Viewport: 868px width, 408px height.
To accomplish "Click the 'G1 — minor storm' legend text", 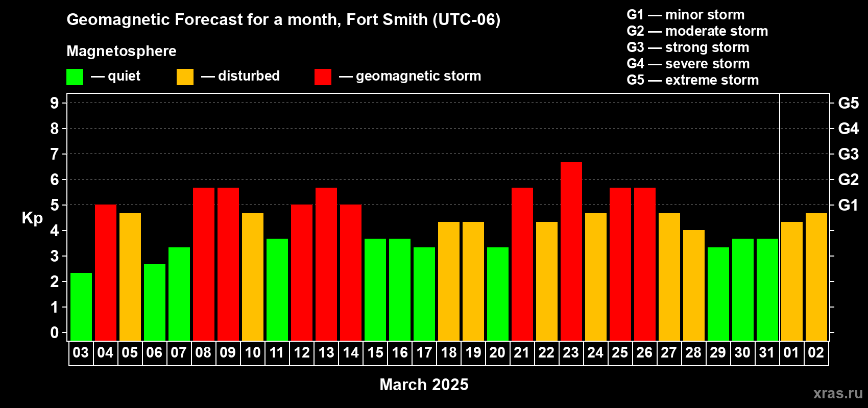I will pyautogui.click(x=686, y=15).
